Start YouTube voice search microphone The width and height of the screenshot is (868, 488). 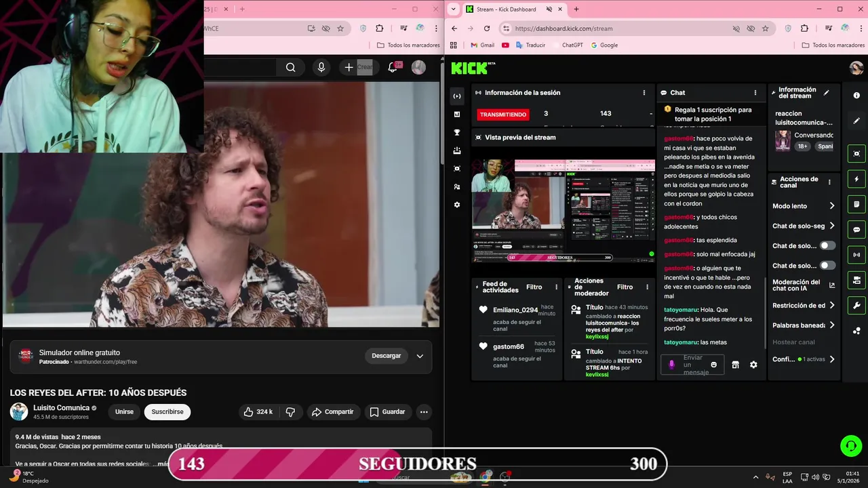pos(321,67)
